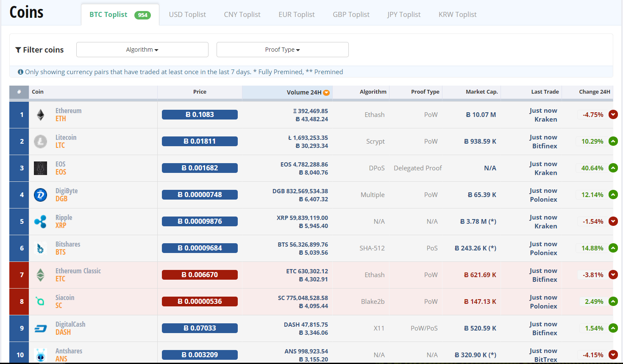Sort by the Volume 24H column header
This screenshot has width=623, height=364.
[x=287, y=92]
